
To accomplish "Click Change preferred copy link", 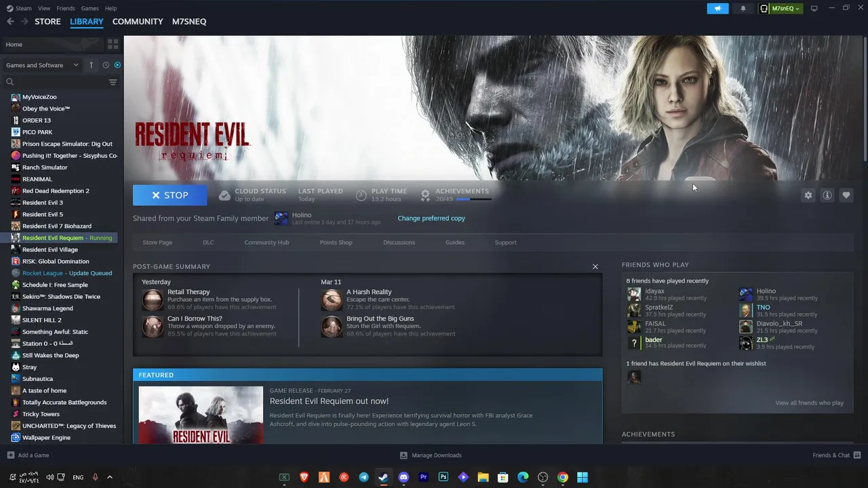I will [x=431, y=218].
